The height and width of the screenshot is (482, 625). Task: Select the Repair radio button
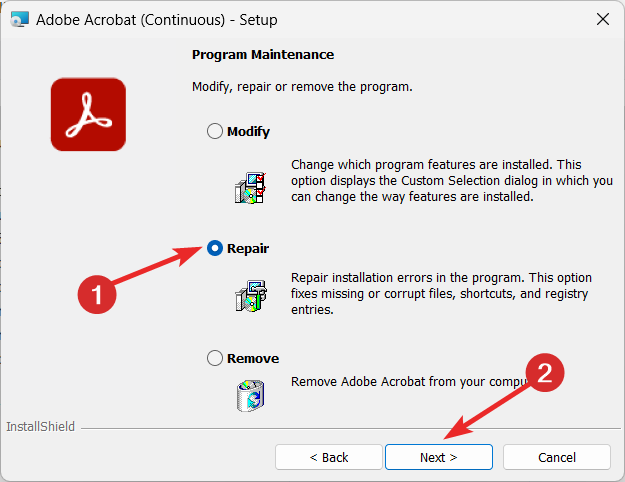pos(215,248)
